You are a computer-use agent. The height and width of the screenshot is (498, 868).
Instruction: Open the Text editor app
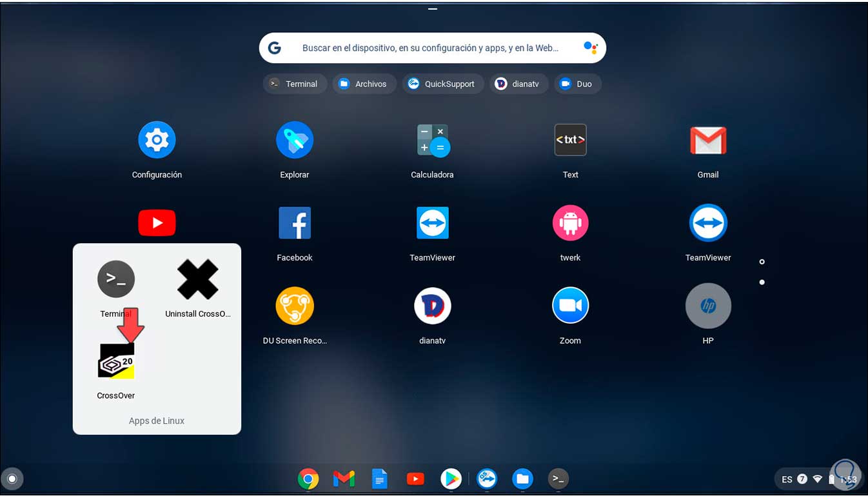571,140
